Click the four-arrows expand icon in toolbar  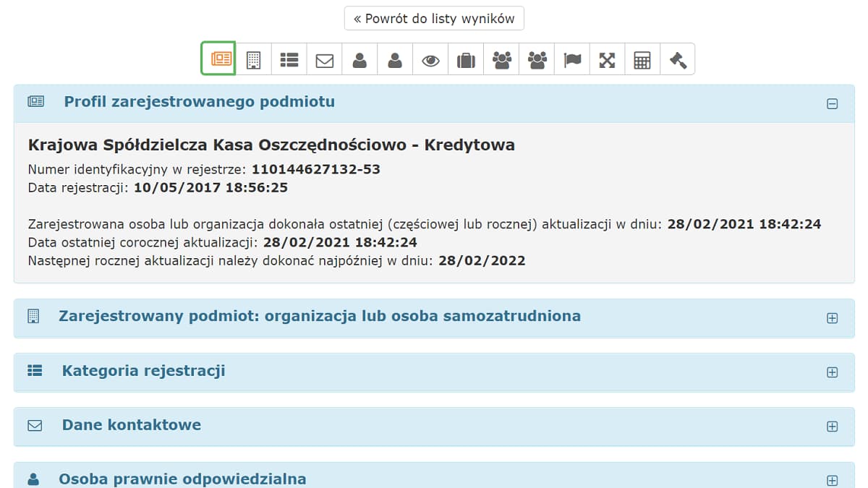tap(607, 59)
